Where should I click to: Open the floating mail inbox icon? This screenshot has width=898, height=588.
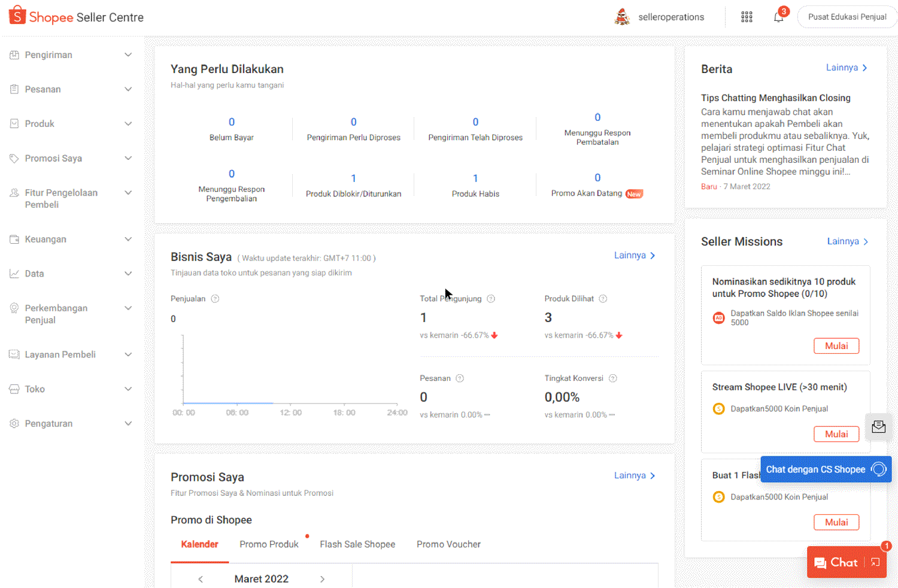(x=878, y=427)
